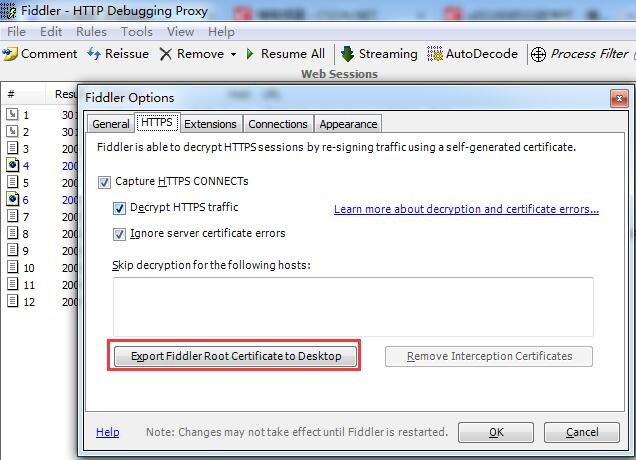Select session 1 redirect icon
This screenshot has width=636, height=460.
[13, 115]
